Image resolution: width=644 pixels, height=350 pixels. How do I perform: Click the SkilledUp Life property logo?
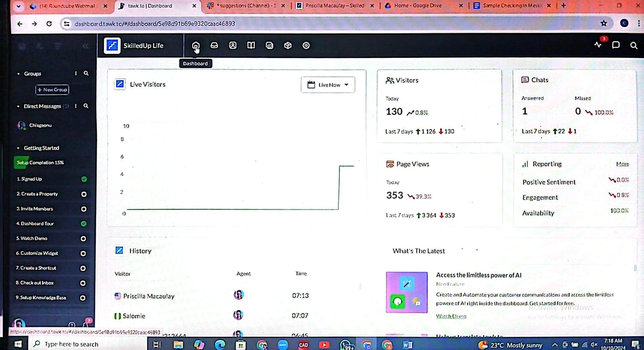(x=112, y=45)
